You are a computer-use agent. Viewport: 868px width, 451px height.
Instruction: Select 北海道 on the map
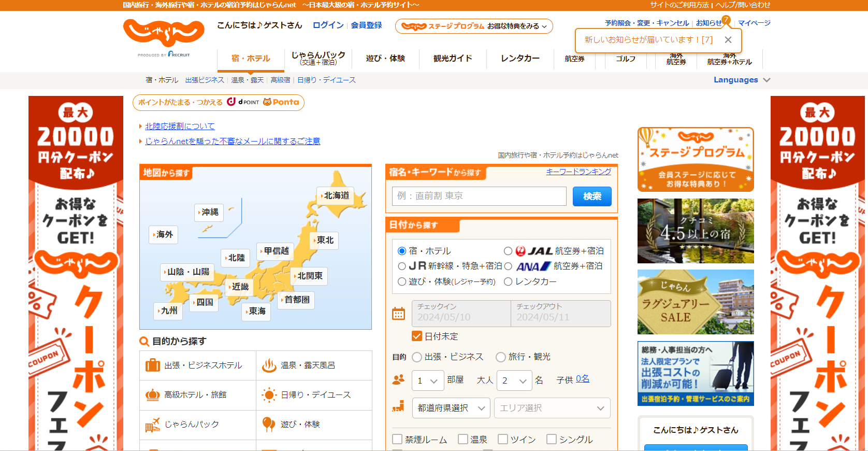[335, 195]
